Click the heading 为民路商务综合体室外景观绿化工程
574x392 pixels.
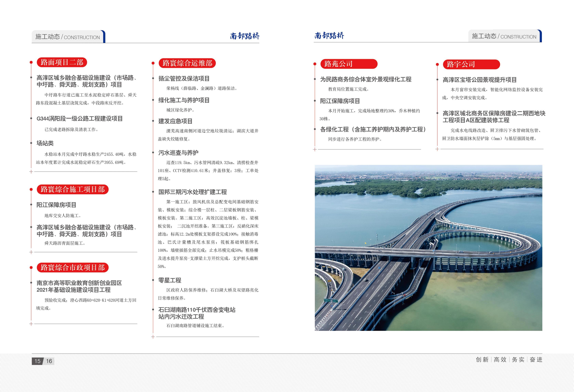366,79
